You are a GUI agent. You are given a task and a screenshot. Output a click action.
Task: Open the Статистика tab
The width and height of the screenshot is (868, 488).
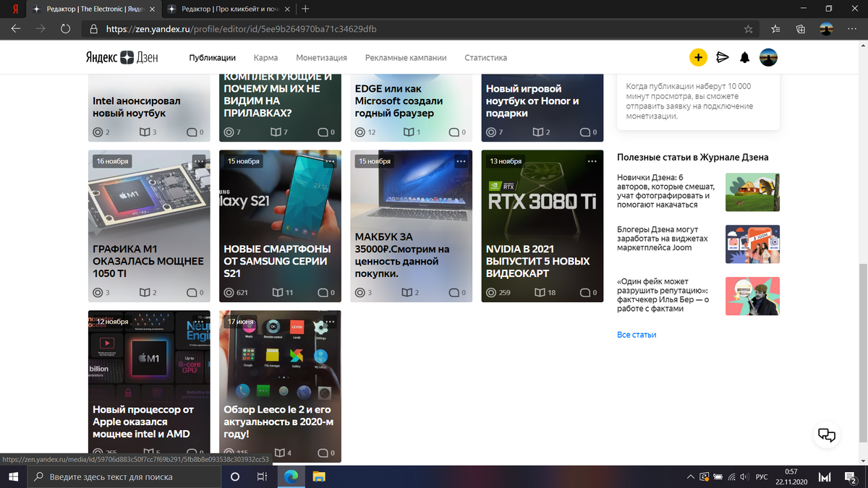tap(485, 58)
